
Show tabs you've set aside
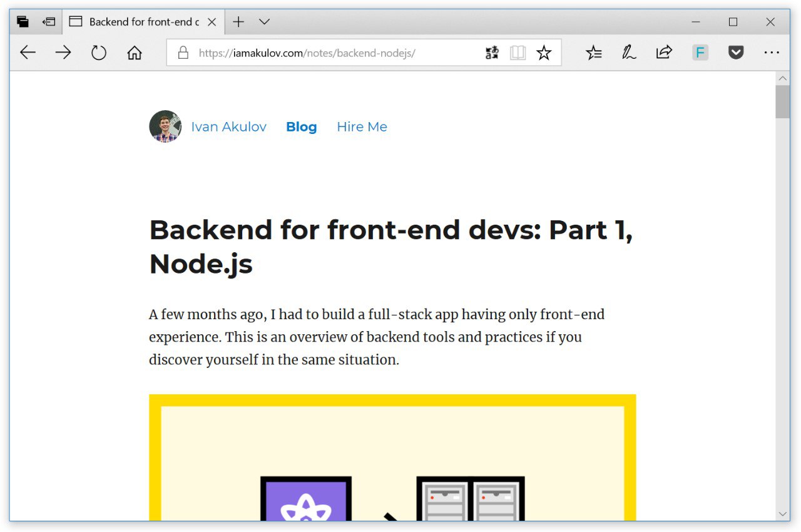coord(23,22)
